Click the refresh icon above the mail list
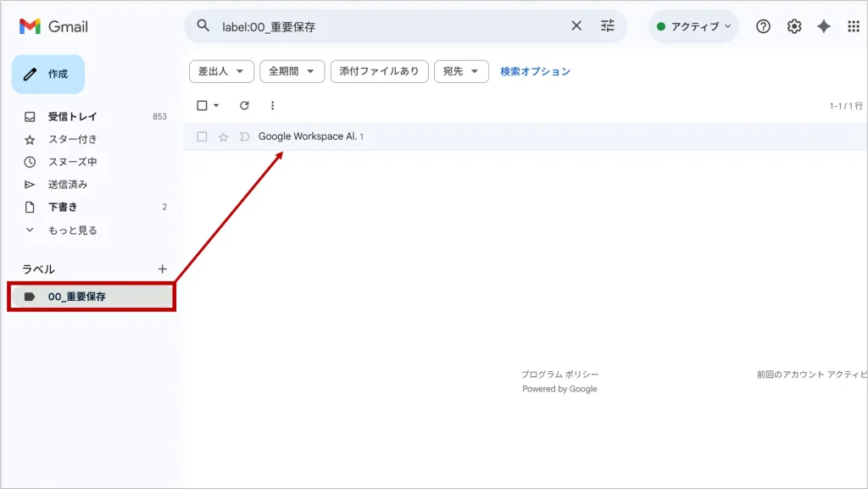 click(x=244, y=106)
